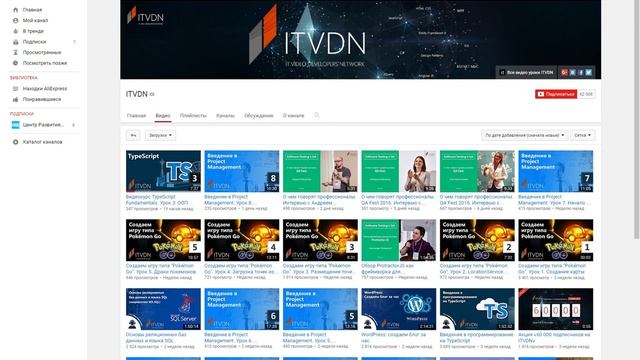The image size is (640, 360).
Task: Open the Находки AliExpress playlist
Action: 45,89
